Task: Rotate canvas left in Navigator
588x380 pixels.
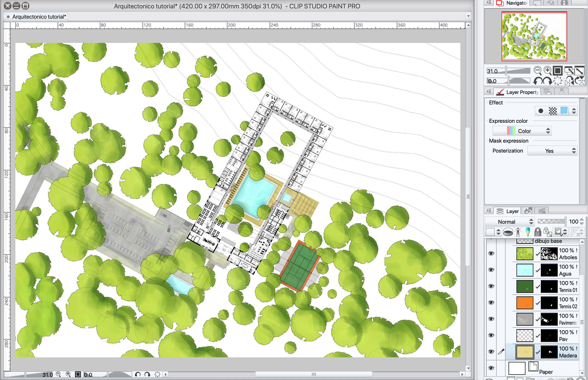Action: click(x=538, y=81)
